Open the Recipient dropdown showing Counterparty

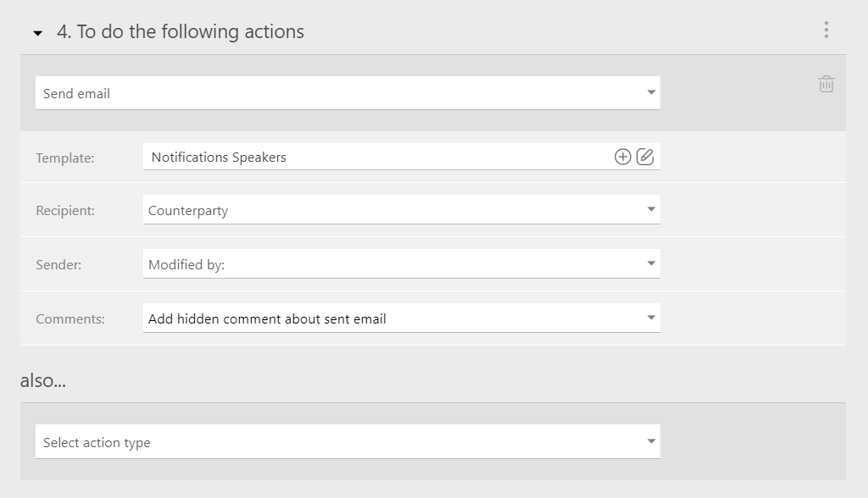tap(401, 210)
